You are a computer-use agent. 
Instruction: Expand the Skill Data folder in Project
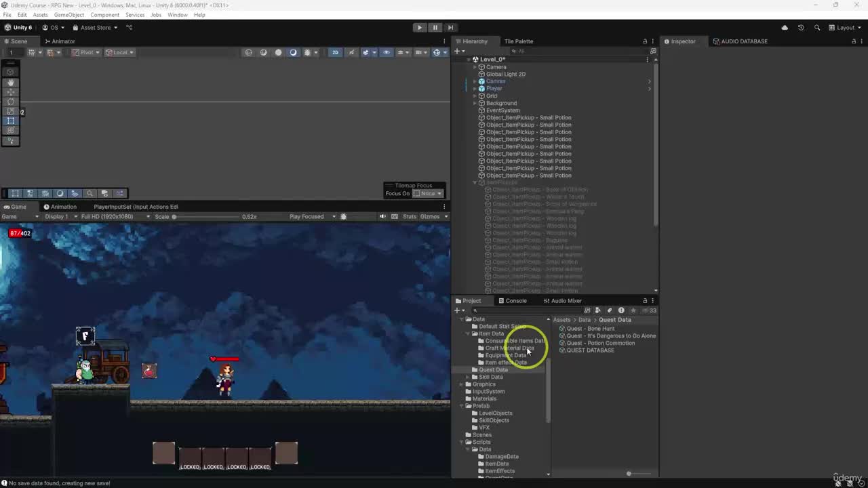(x=469, y=377)
